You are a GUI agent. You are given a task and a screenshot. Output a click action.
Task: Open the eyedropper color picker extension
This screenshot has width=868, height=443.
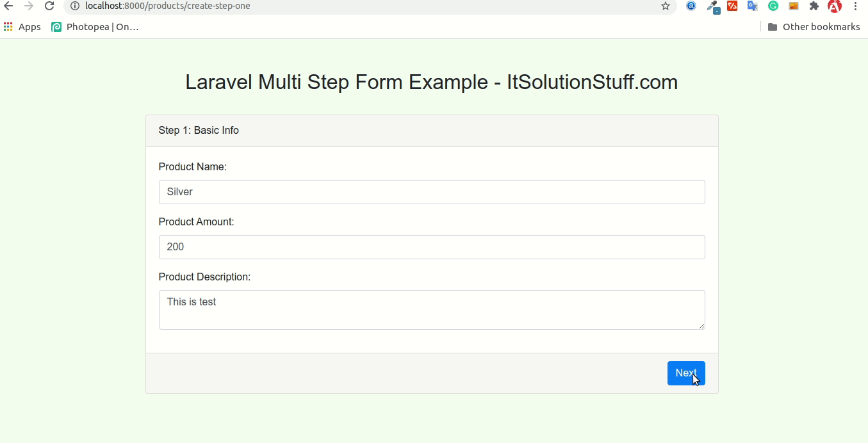[x=712, y=6]
